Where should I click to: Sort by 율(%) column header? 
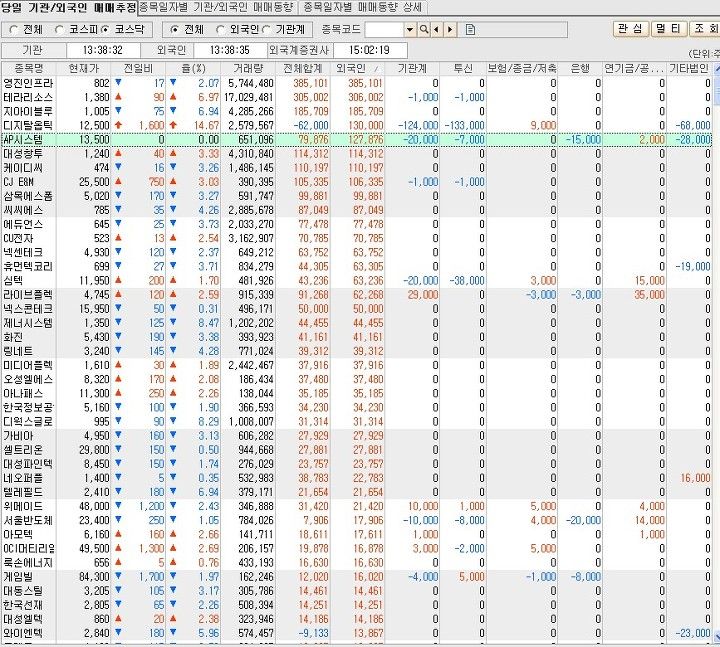193,68
